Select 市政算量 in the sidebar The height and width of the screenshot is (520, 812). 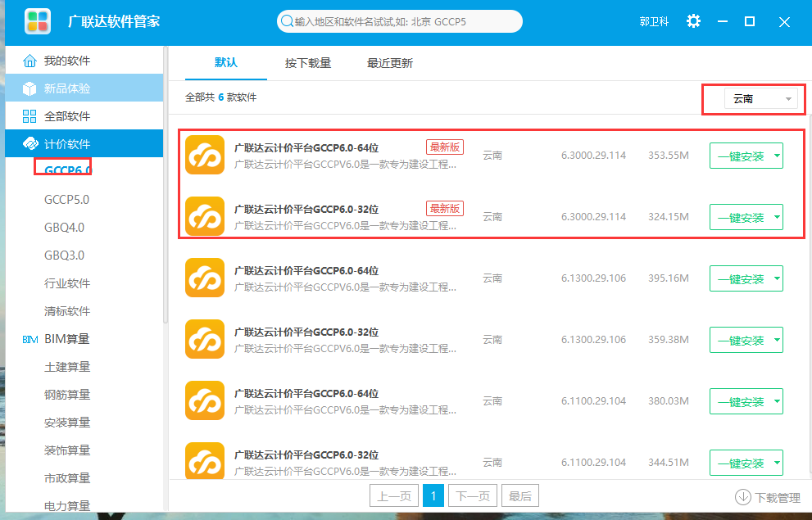67,478
